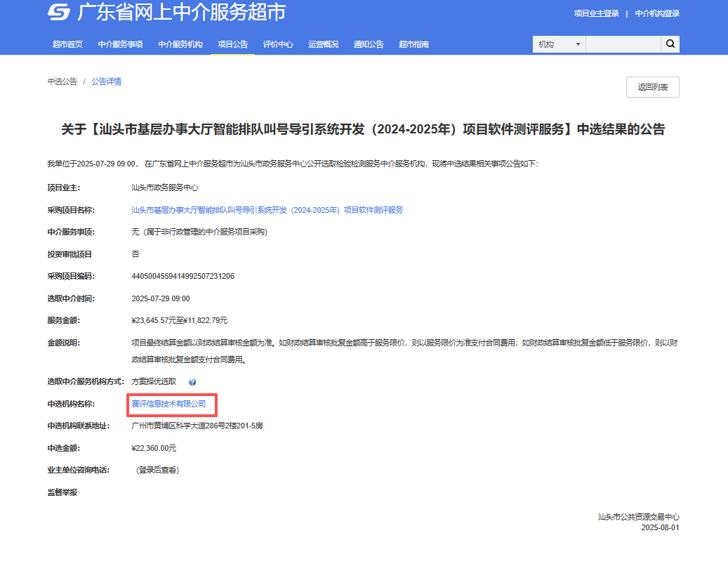Open 赛评信息技术有限公司 company link
728x566 pixels.
169,404
